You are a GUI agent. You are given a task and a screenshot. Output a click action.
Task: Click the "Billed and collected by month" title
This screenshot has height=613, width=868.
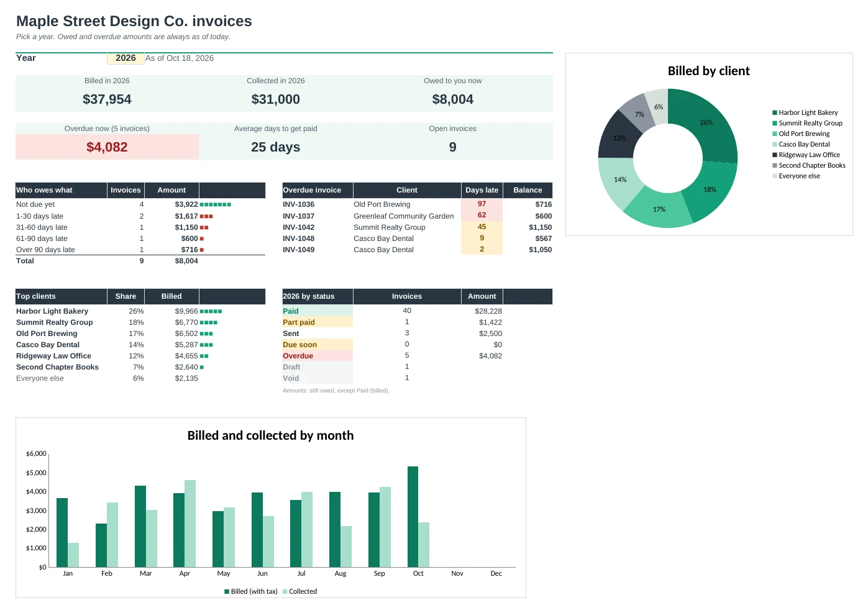click(x=270, y=435)
